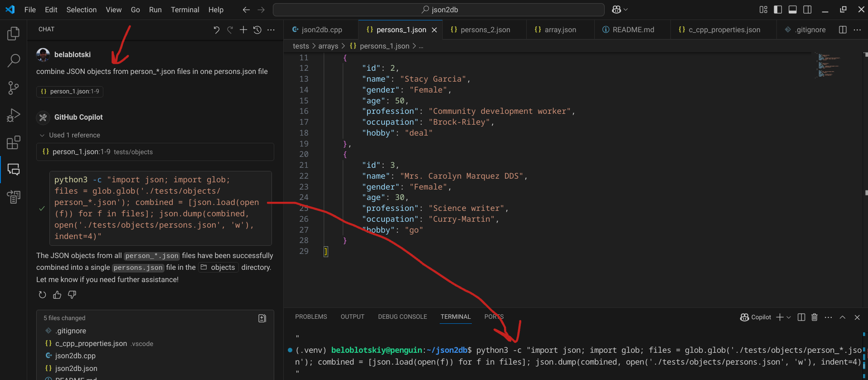Open the Terminal menu

click(185, 10)
